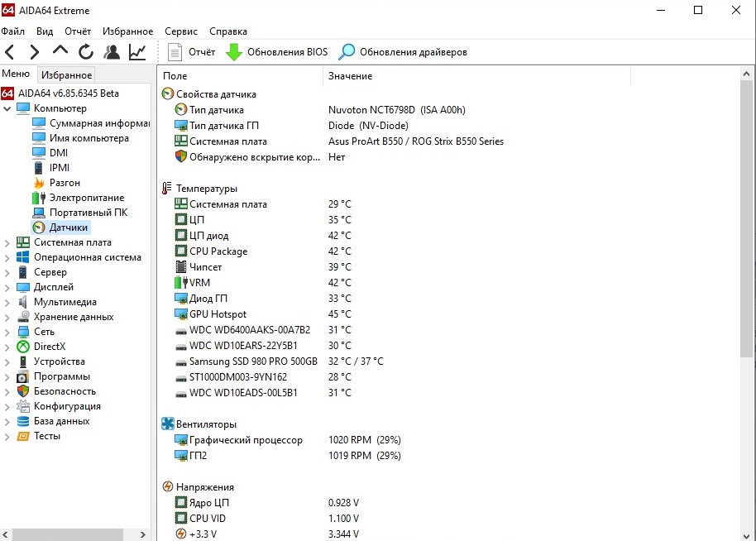Click the Напряжения lightning group icon

(167, 487)
